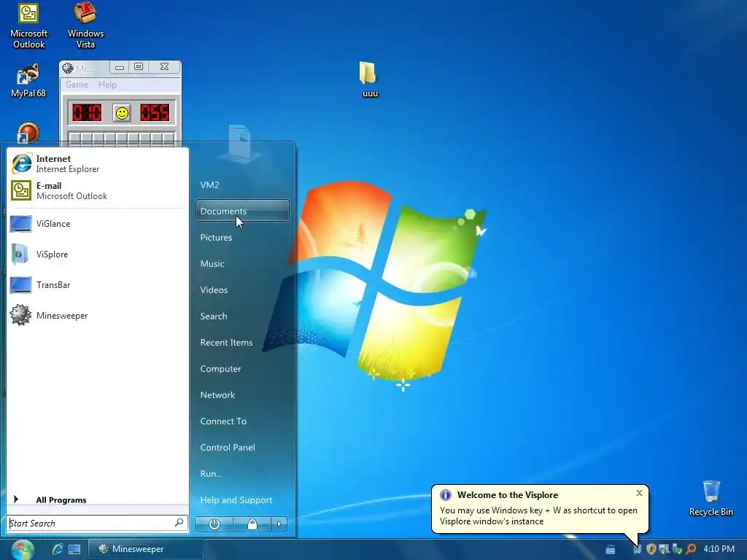Open Network from the Start menu
747x560 pixels.
pyautogui.click(x=242, y=394)
